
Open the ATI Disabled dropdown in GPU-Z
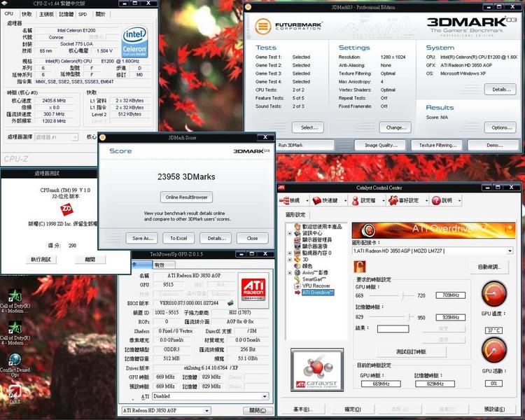click(265, 396)
